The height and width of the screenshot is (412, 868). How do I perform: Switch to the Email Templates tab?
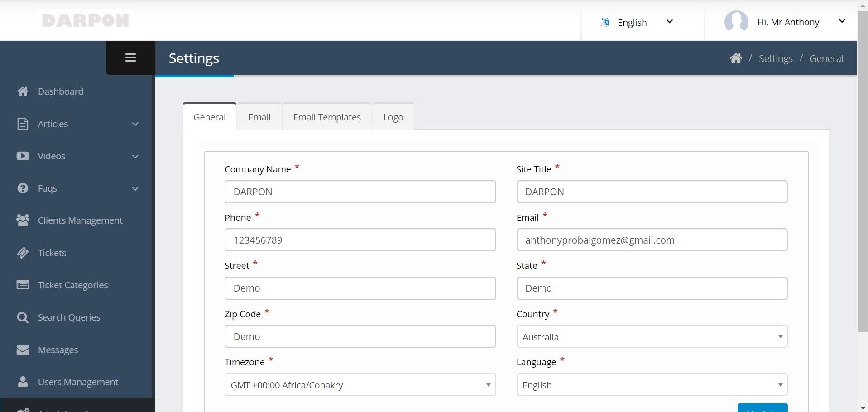pos(327,117)
